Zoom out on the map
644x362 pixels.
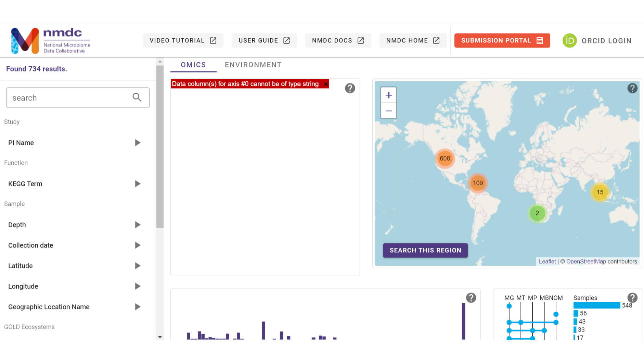point(389,111)
